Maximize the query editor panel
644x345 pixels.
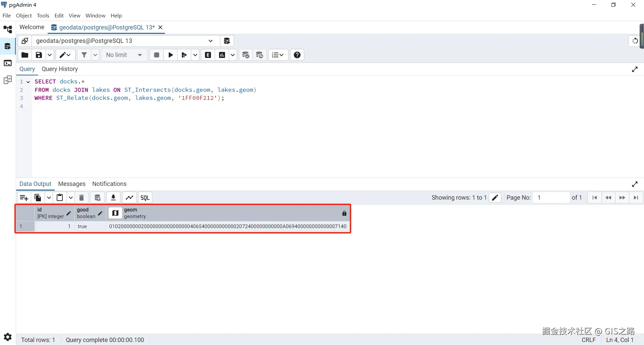(635, 69)
